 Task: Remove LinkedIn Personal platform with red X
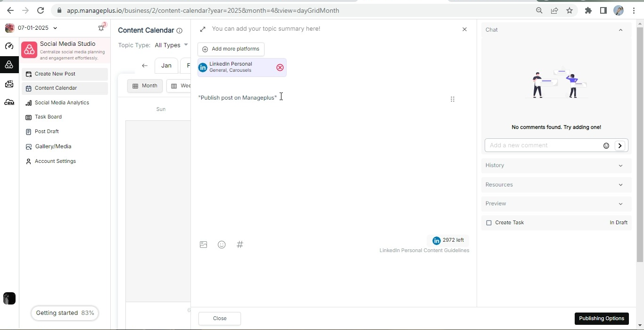pyautogui.click(x=280, y=68)
